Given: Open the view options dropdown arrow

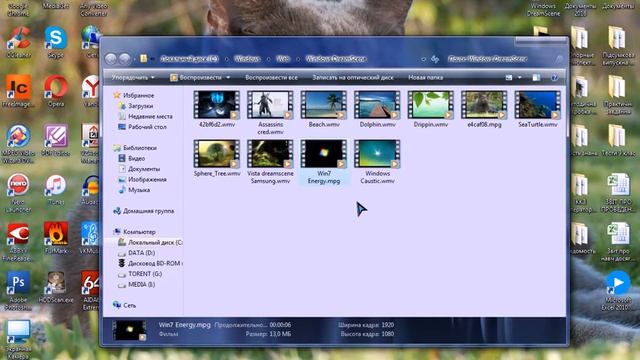Looking at the screenshot, I should pos(520,78).
